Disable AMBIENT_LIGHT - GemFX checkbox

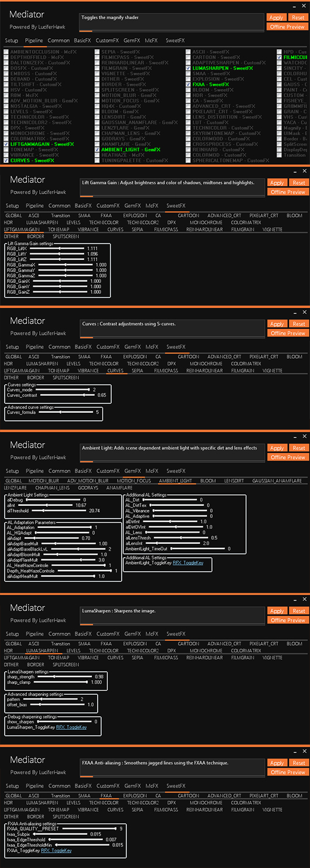click(x=97, y=149)
